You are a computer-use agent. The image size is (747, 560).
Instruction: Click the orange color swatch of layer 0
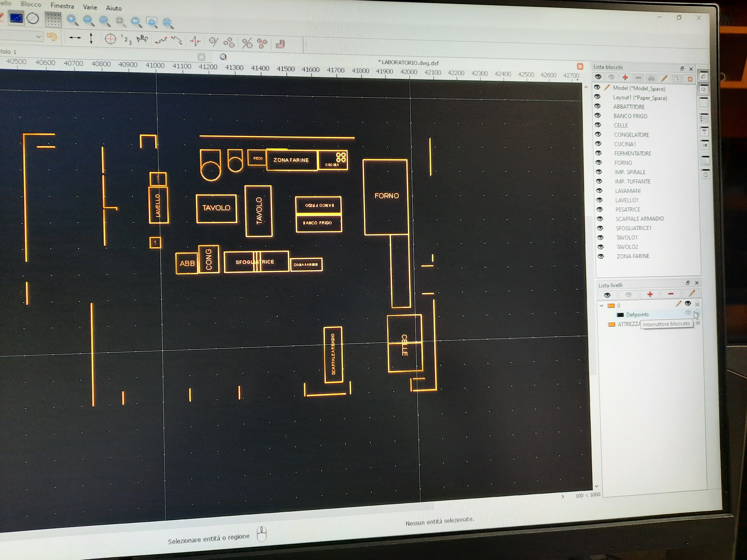point(611,306)
